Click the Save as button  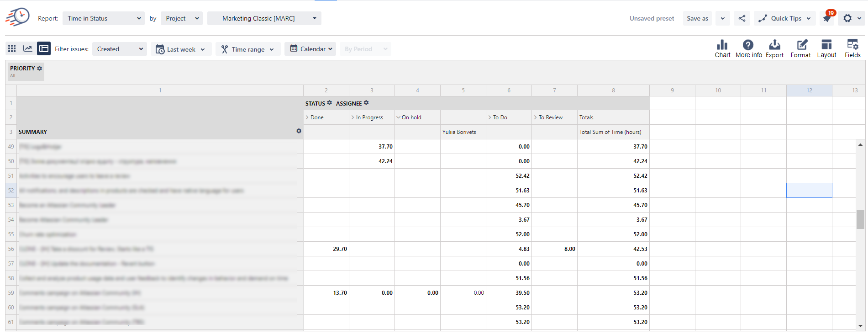(x=697, y=18)
